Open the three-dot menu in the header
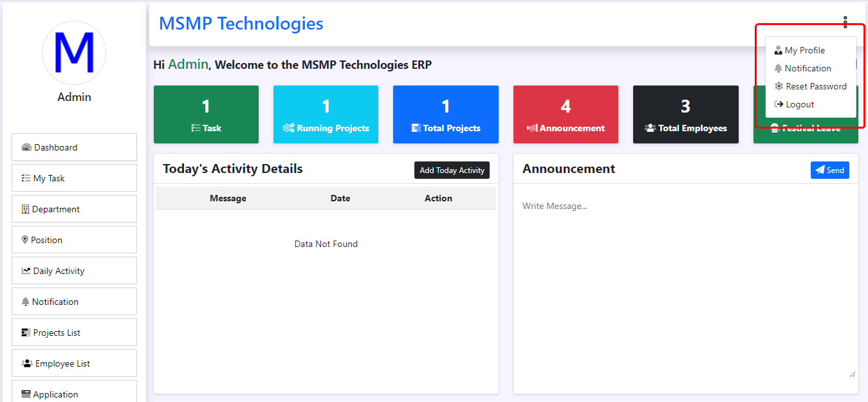868x402 pixels. [845, 23]
